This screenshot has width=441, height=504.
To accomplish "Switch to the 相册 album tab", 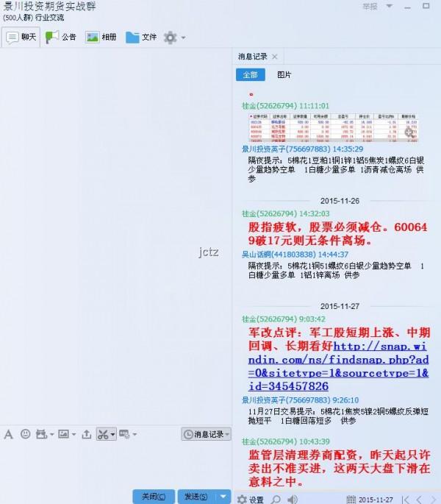I will 101,37.
